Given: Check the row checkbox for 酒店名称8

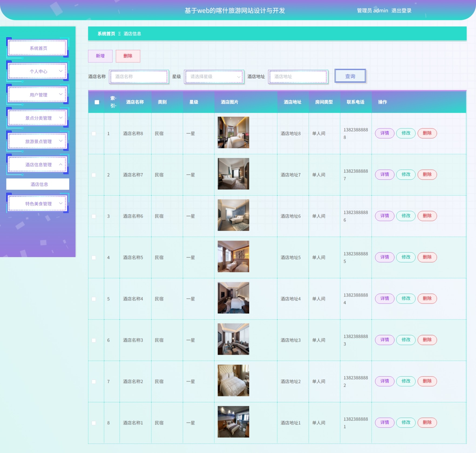Looking at the screenshot, I should coord(94,134).
